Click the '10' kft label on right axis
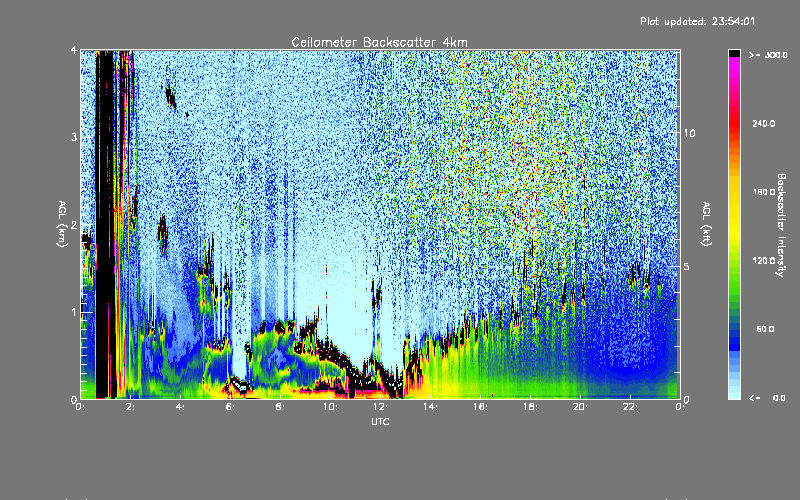This screenshot has width=800, height=500. tap(689, 133)
